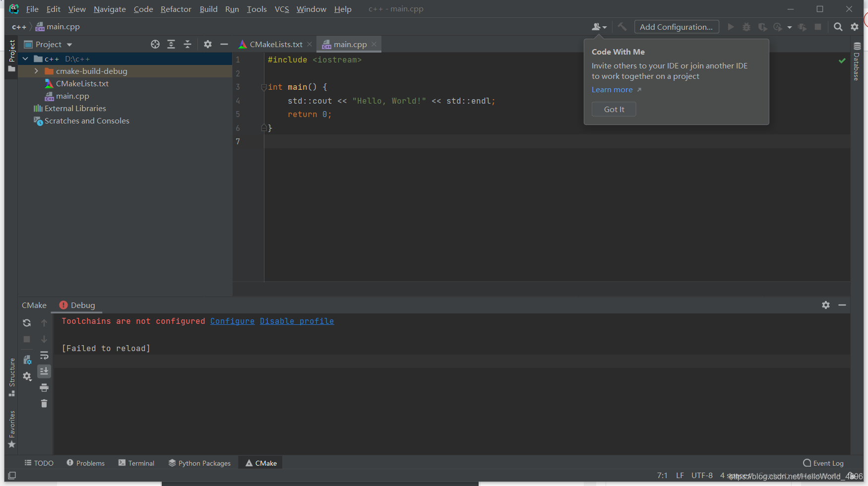Hide the CMake tool window

pos(842,305)
